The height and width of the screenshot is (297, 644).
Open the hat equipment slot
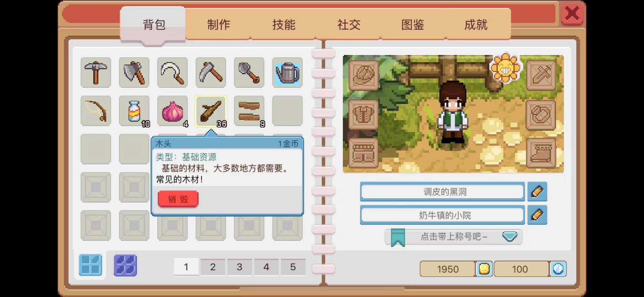(364, 75)
